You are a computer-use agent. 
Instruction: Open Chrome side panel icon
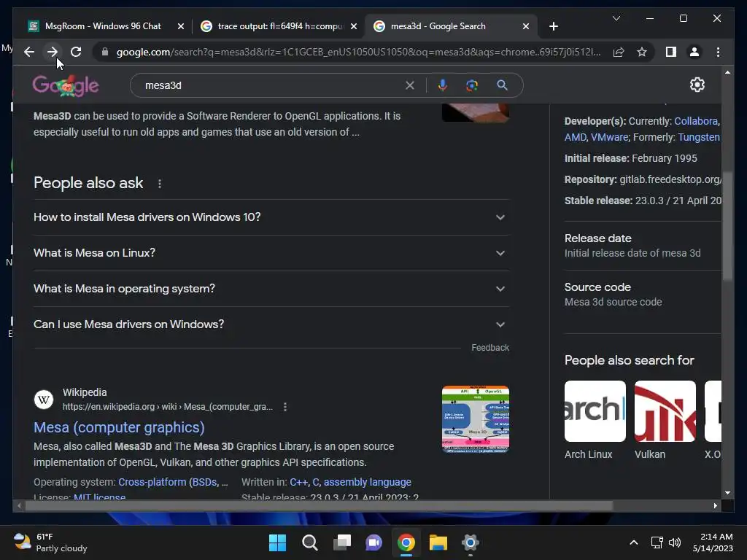(x=671, y=52)
